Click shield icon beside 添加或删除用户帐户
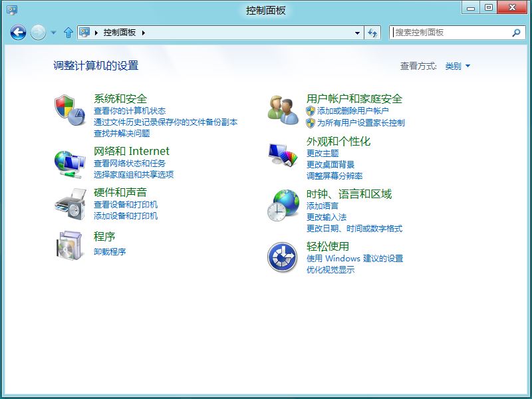The image size is (532, 399). coord(311,111)
